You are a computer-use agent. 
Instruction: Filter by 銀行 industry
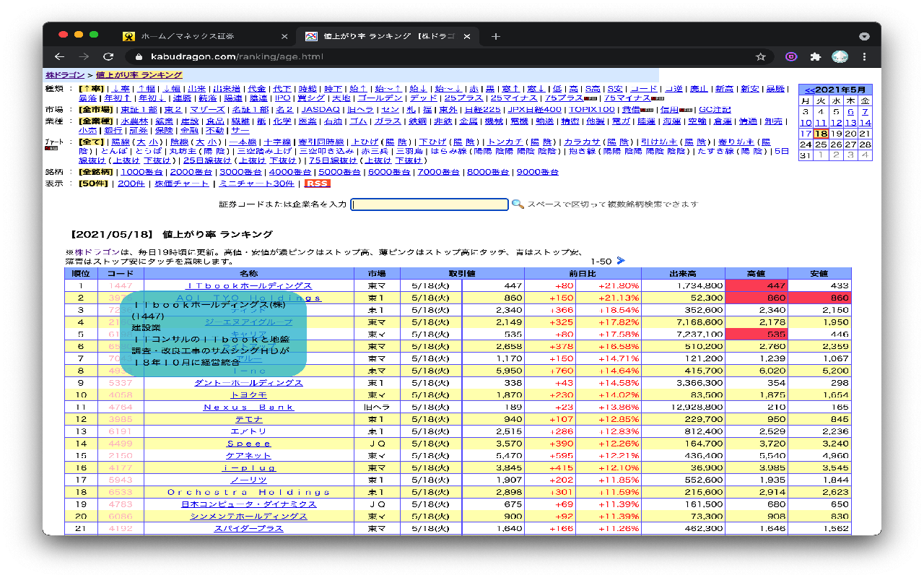click(x=113, y=130)
